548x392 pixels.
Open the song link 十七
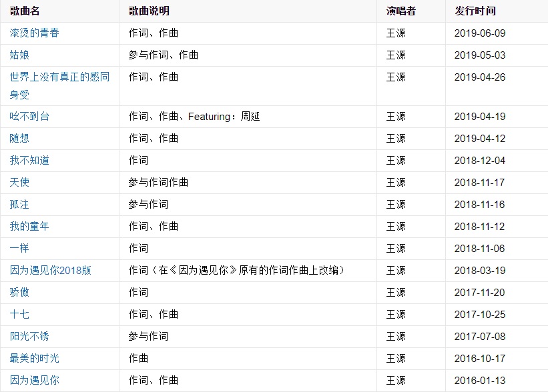pyautogui.click(x=19, y=314)
